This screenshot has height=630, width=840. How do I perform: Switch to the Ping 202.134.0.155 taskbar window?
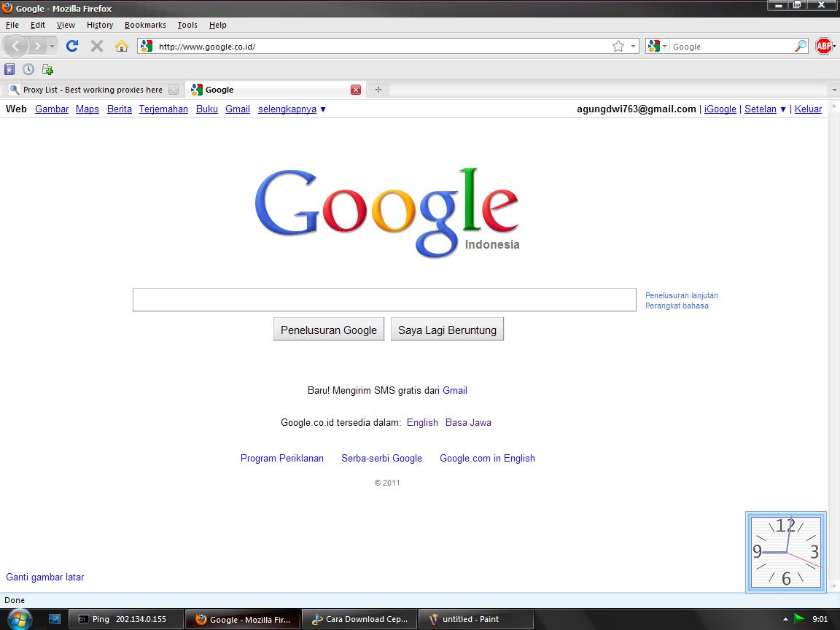pyautogui.click(x=126, y=619)
